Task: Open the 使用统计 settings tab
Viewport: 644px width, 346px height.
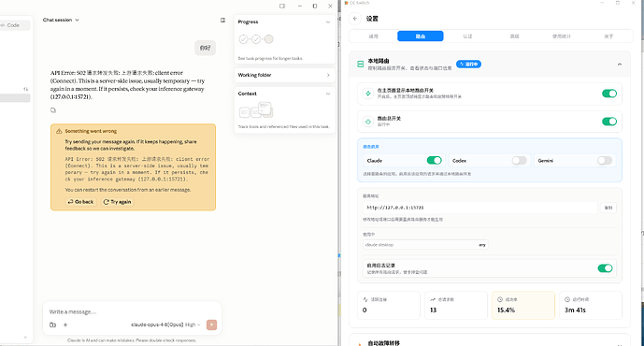Action: pos(562,36)
